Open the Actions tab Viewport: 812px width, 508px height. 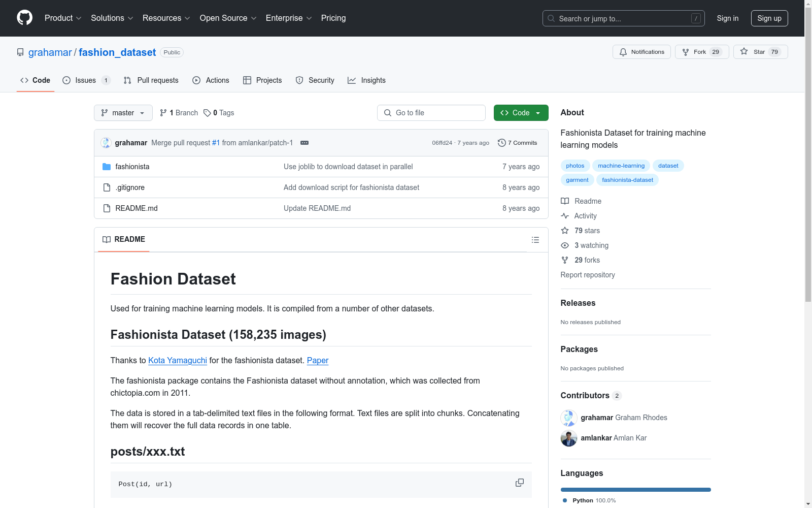[211, 80]
